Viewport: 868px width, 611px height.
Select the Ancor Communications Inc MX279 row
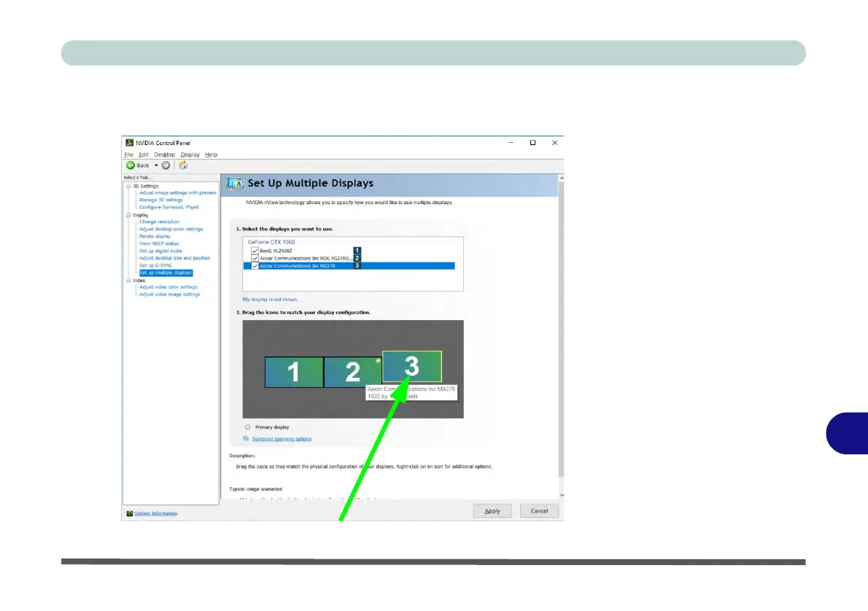click(349, 265)
